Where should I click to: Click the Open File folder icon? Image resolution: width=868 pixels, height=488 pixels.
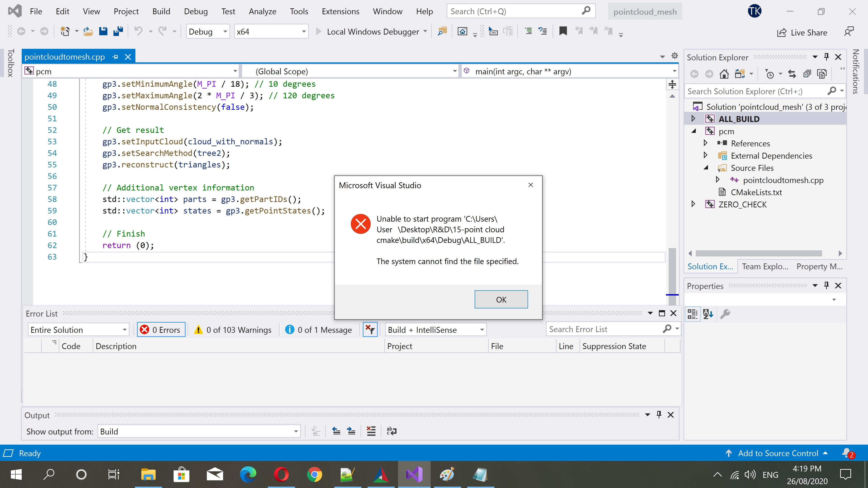click(x=88, y=31)
